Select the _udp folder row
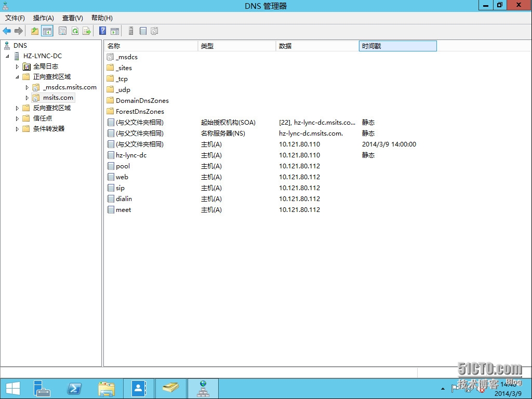Screen dimensions: 532x399 (x=123, y=90)
